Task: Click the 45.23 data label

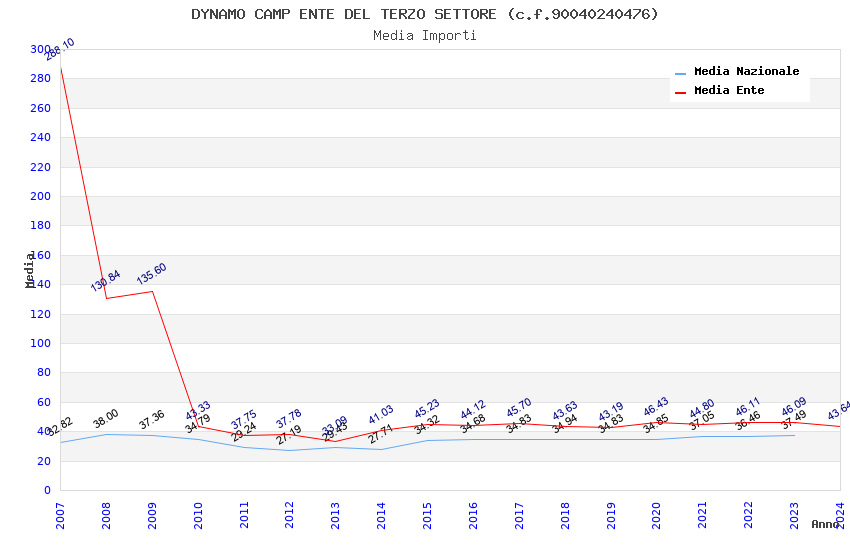Action: [x=427, y=409]
